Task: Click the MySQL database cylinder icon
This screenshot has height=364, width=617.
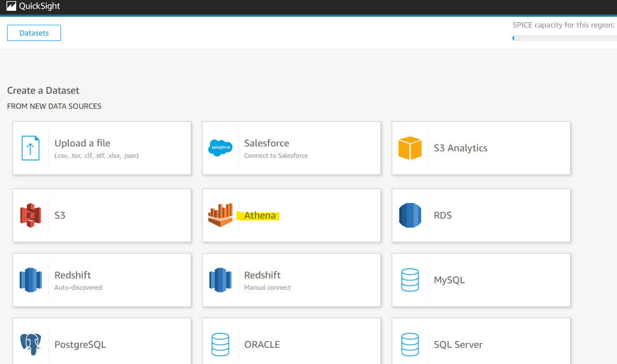Action: (x=410, y=280)
